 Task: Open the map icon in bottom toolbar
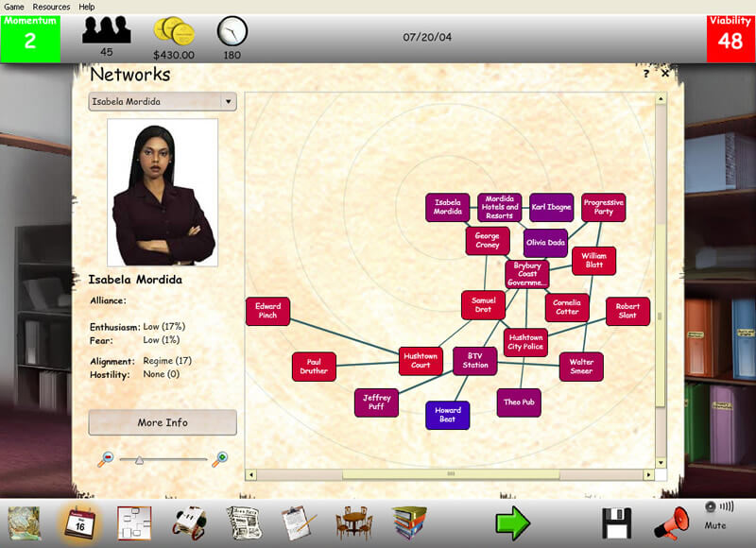pos(26,522)
